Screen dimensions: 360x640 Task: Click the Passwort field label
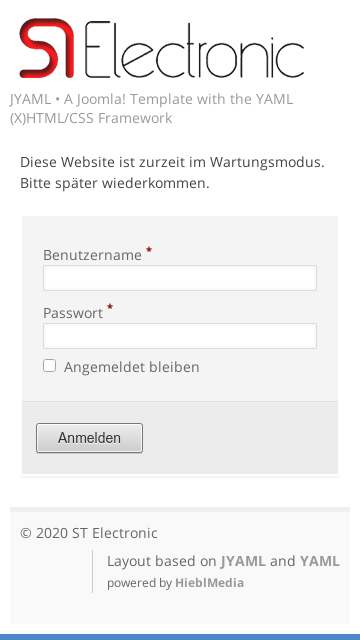pyautogui.click(x=73, y=313)
